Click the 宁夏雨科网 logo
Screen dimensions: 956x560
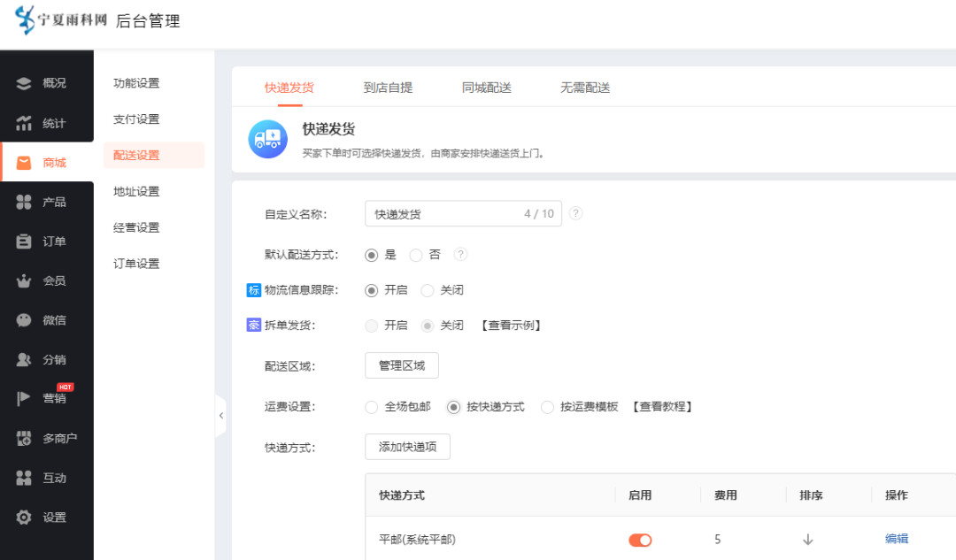pos(60,19)
